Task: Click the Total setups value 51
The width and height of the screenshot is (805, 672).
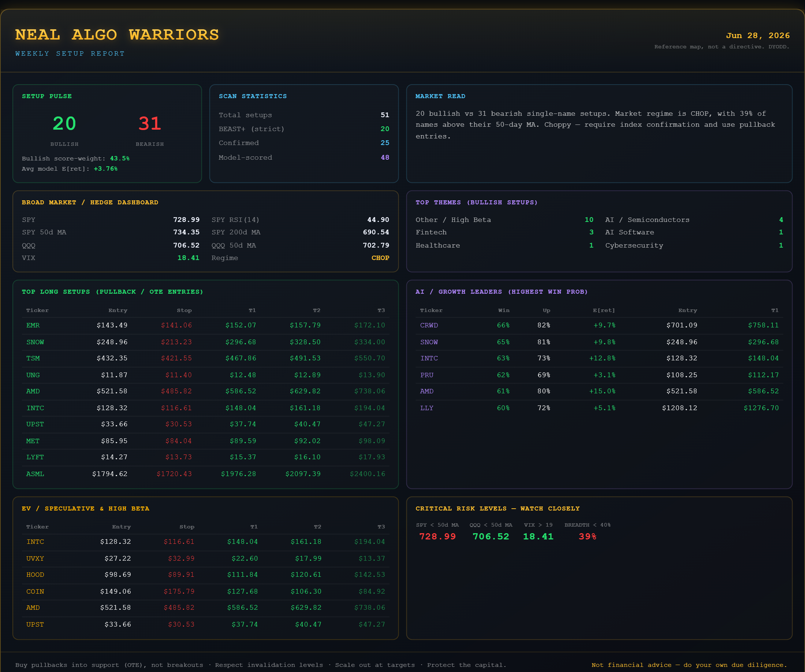Action: click(385, 115)
